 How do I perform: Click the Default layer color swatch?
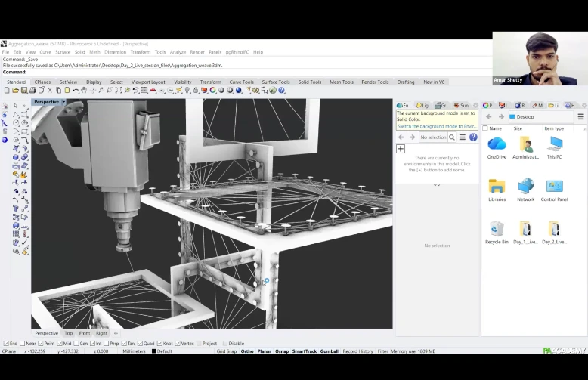pos(154,351)
